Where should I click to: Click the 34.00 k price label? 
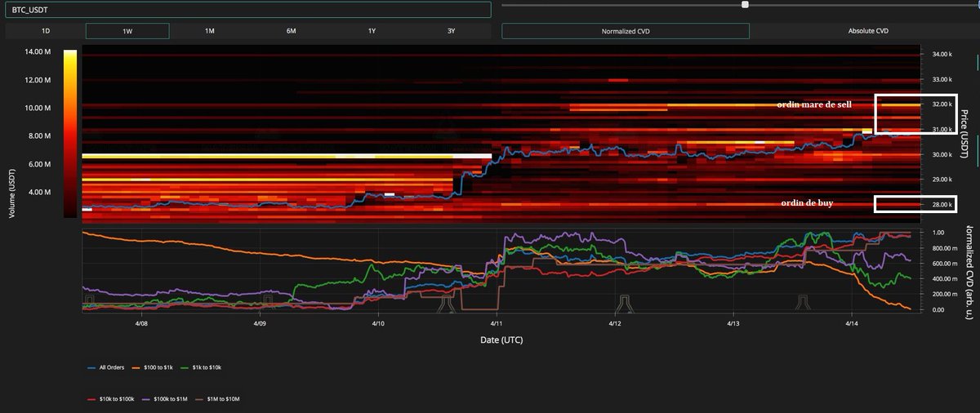942,55
